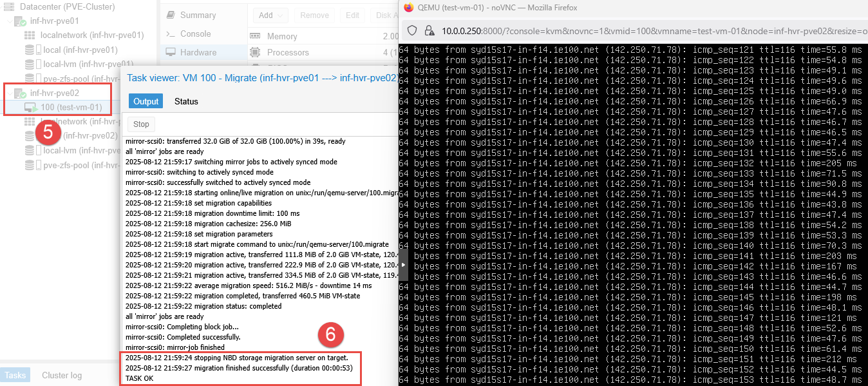Viewport: 868px width, 386px height.
Task: Click the Firefox logo in title bar
Action: [408, 8]
